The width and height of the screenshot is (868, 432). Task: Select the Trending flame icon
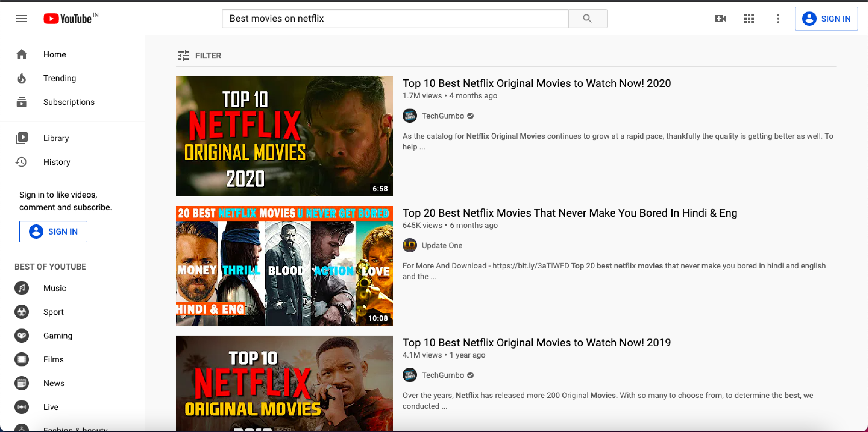click(x=21, y=78)
